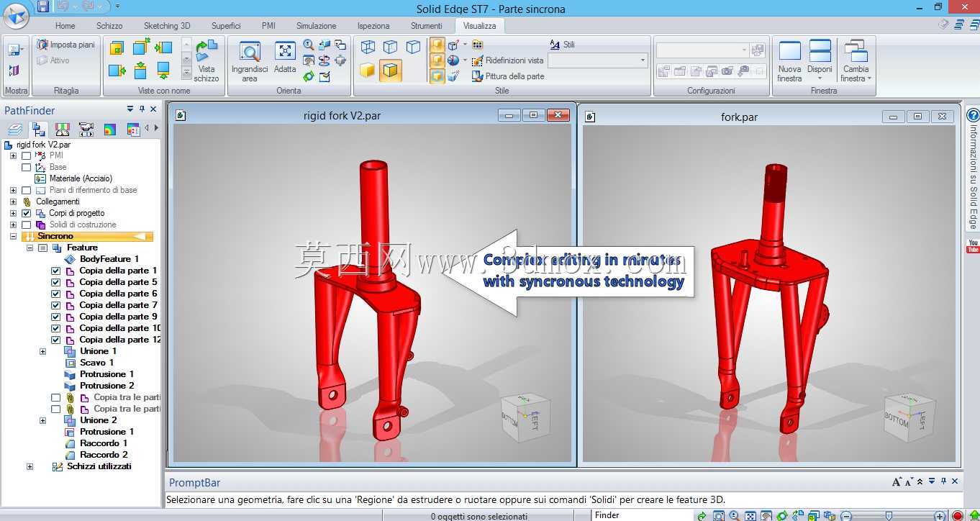980x521 pixels.
Task: Click the zoom-out minus on status bar slider
Action: pyautogui.click(x=847, y=515)
